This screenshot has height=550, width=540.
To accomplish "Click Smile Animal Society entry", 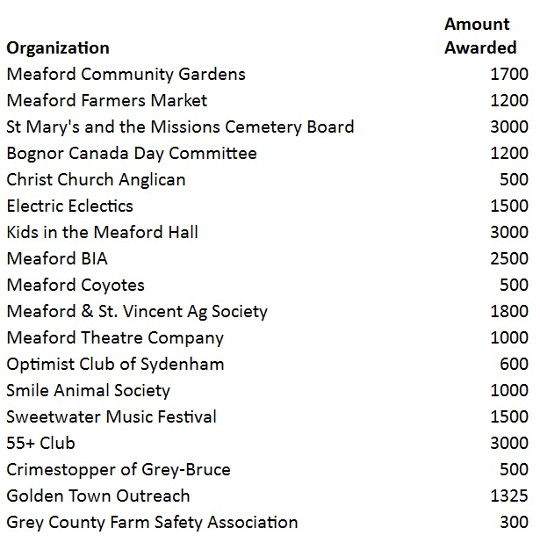I will [88, 391].
